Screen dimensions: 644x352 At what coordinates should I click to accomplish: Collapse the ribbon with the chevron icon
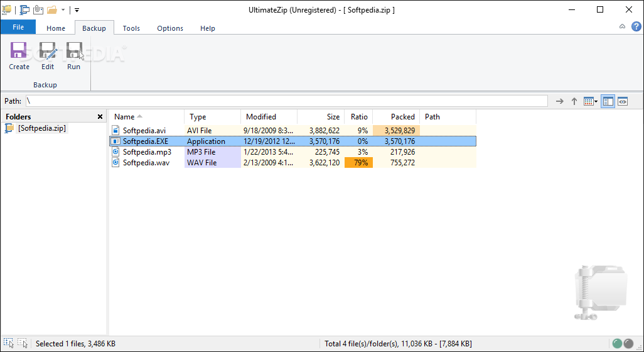click(x=622, y=26)
